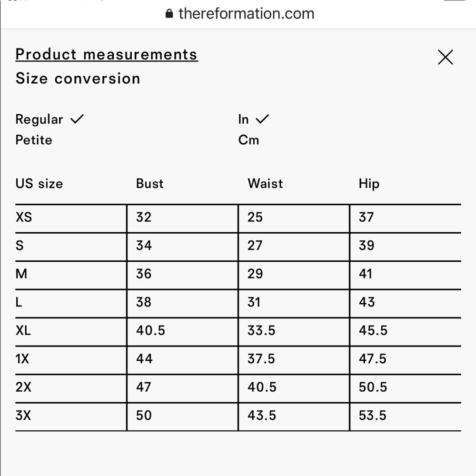This screenshot has height=476, width=476.
Task: Select the Petite fit option
Action: [34, 140]
